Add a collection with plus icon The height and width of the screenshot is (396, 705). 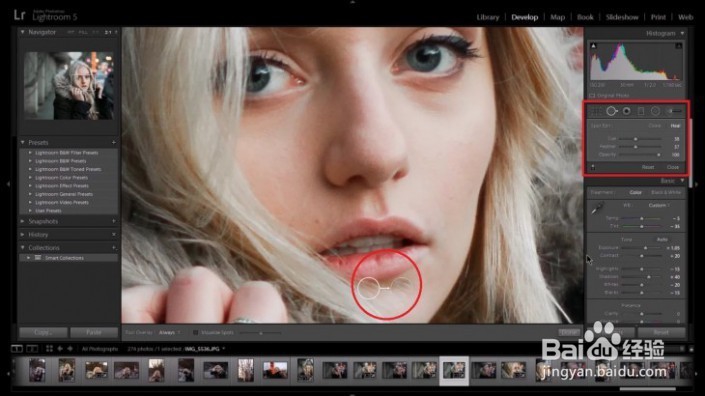tap(114, 248)
